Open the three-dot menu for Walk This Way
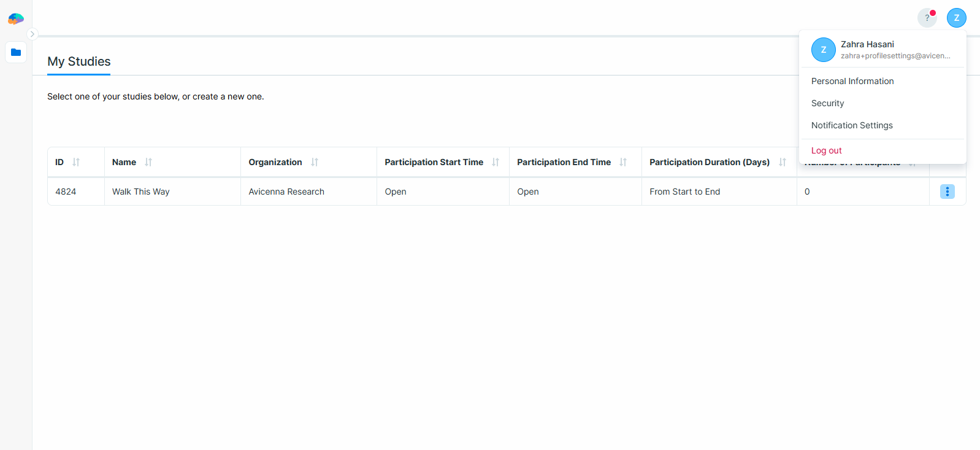Viewport: 980px width, 450px height. click(947, 192)
